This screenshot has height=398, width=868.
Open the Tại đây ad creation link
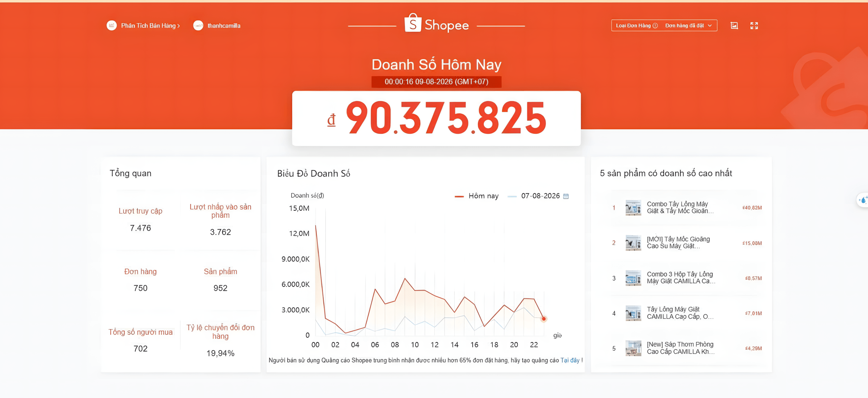click(x=570, y=360)
